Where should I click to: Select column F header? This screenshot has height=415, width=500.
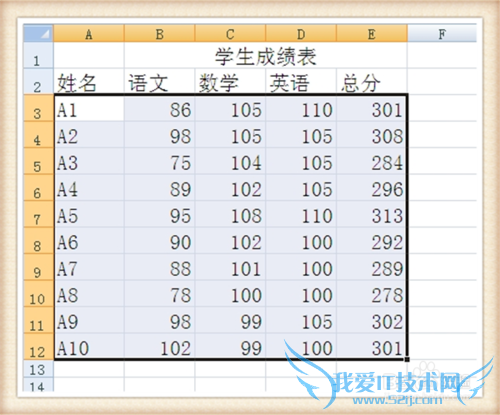pos(442,33)
